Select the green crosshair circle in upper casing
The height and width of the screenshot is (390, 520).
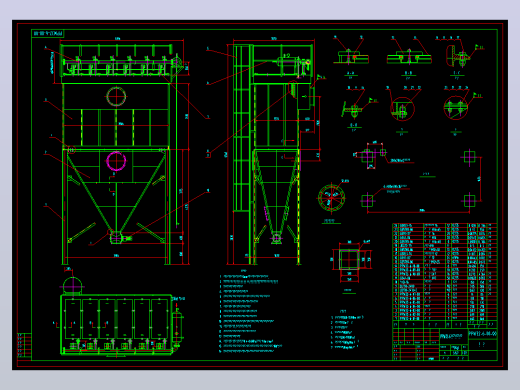116,97
